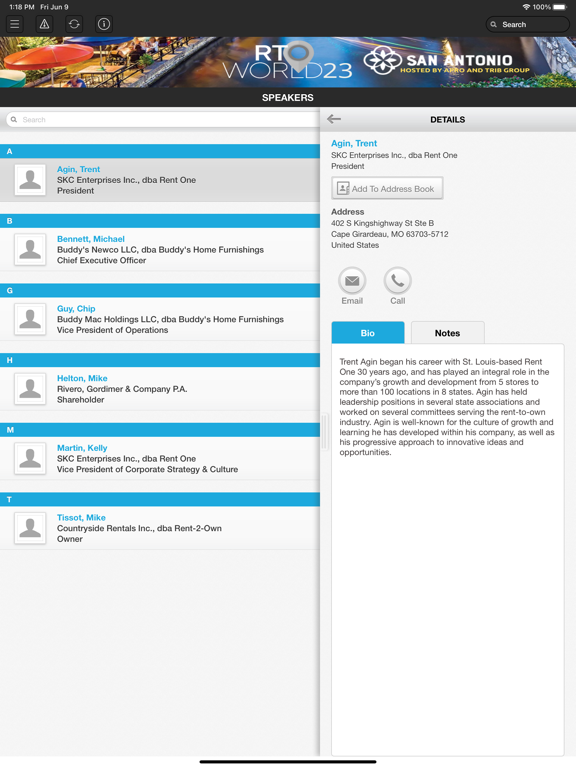This screenshot has height=768, width=576.
Task: Click "Countryside Rentals Inc., dba Rent-2-Own" text
Action: pos(139,528)
